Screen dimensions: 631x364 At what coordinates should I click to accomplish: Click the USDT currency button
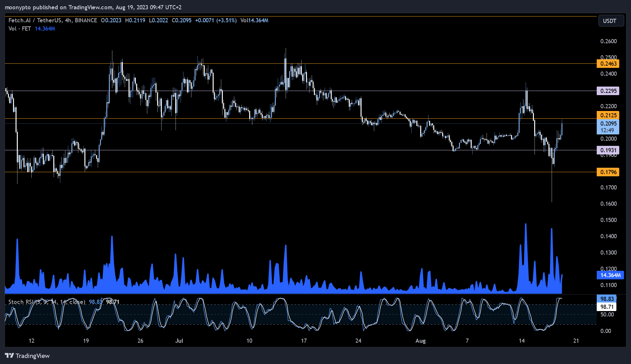tap(611, 21)
